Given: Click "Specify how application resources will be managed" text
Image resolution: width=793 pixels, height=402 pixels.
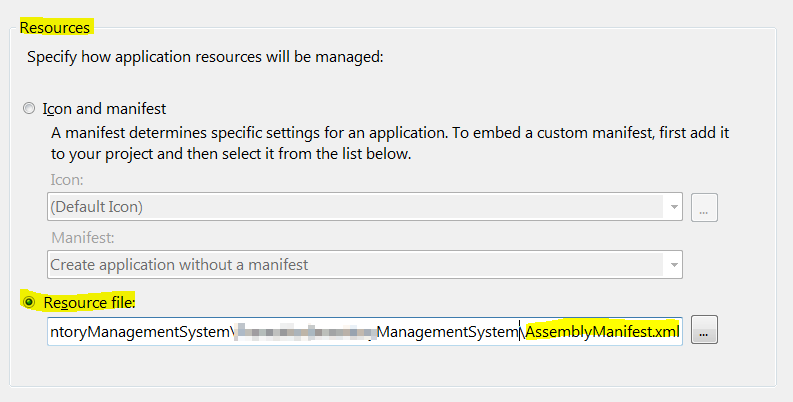Looking at the screenshot, I should click(205, 58).
